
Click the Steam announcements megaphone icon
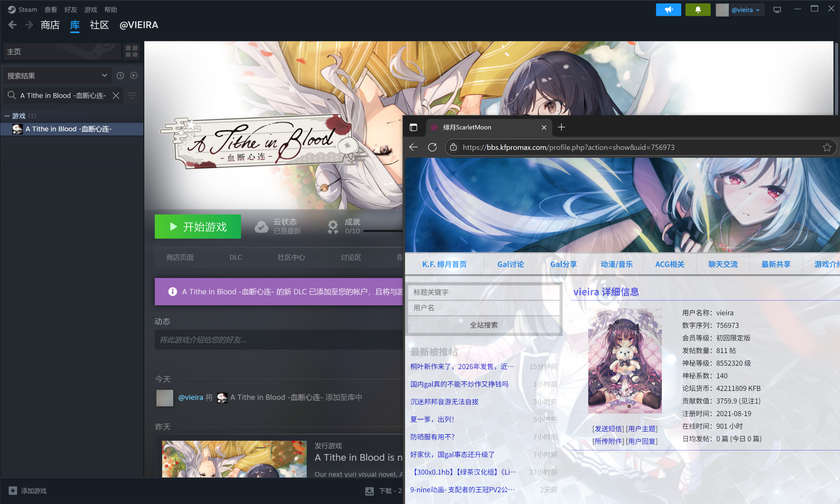(x=668, y=10)
